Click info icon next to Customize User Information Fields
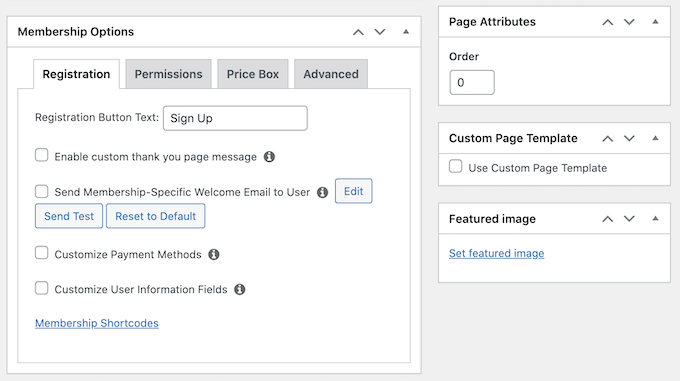The width and height of the screenshot is (680, 381). tap(240, 289)
